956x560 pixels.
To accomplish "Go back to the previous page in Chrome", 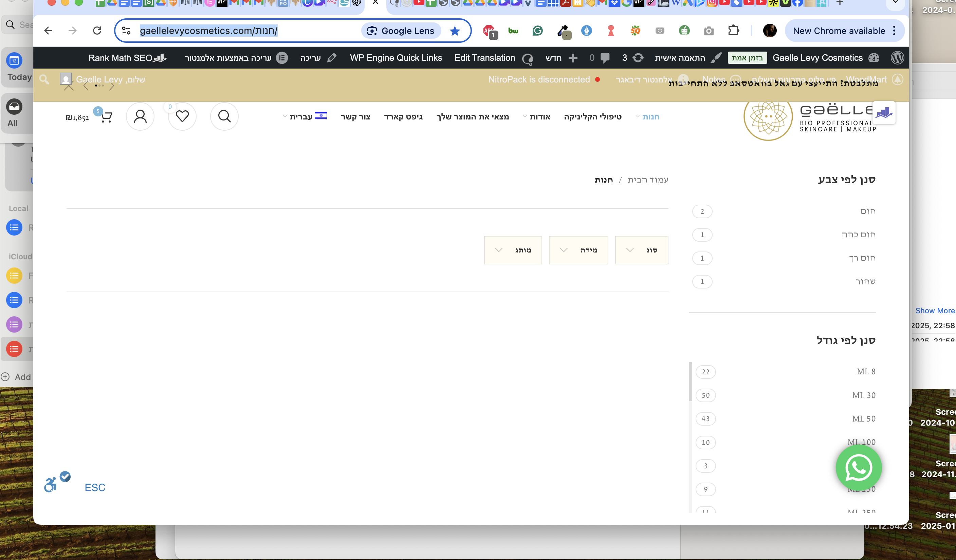I will (48, 31).
